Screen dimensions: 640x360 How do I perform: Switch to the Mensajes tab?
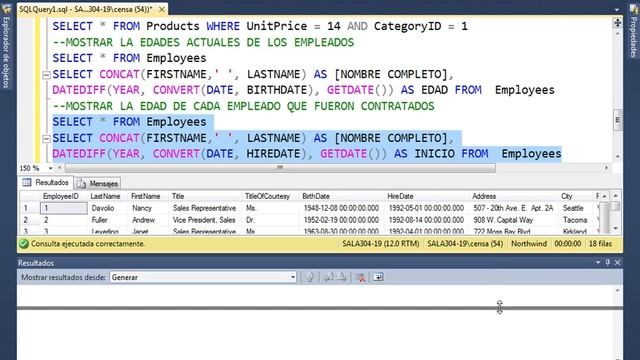coord(98,183)
